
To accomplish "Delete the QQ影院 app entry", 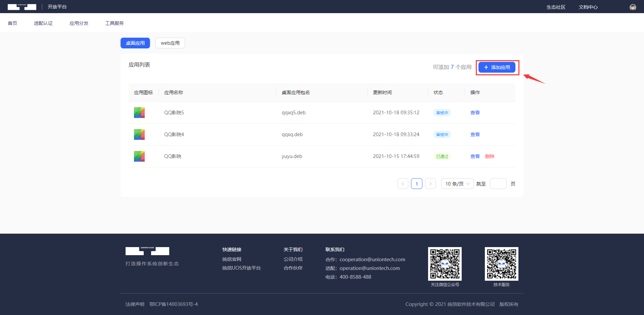I will [490, 156].
